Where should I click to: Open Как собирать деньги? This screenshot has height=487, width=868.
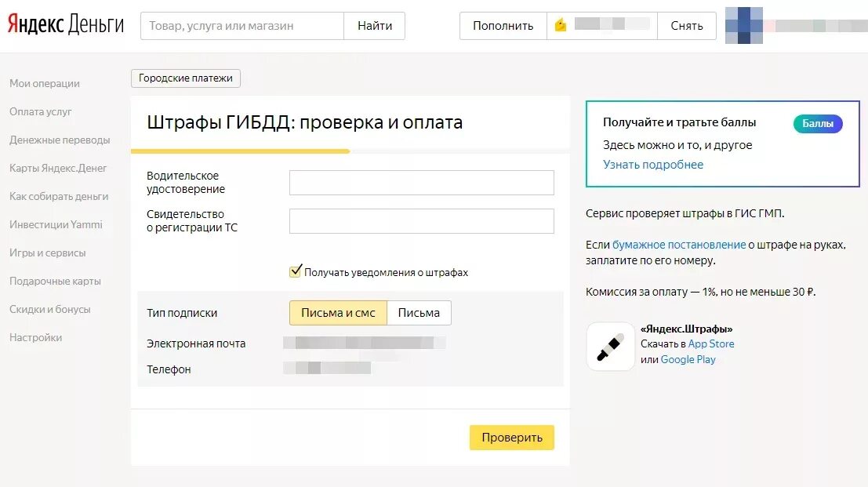(59, 197)
